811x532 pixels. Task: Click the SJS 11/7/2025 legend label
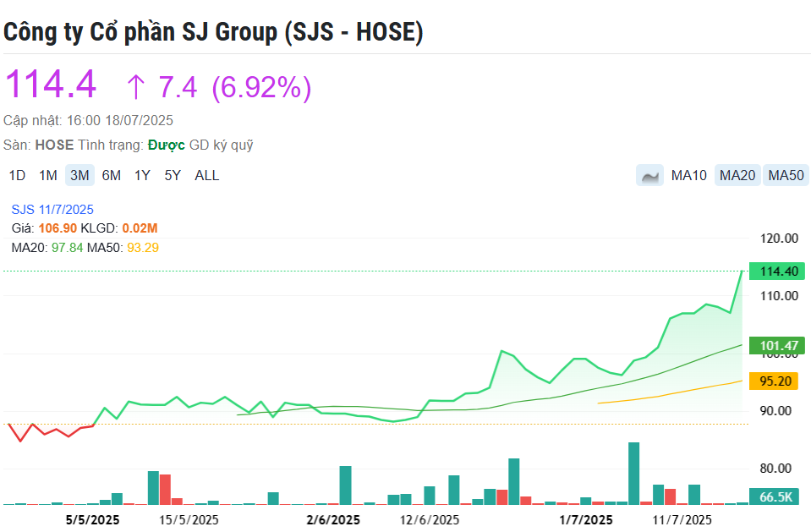click(x=52, y=210)
